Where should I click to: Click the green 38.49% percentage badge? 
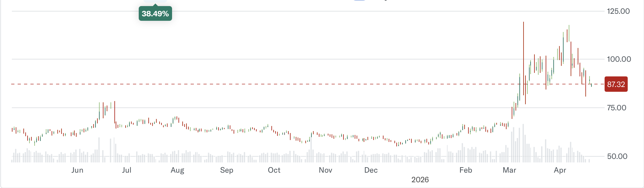[155, 14]
